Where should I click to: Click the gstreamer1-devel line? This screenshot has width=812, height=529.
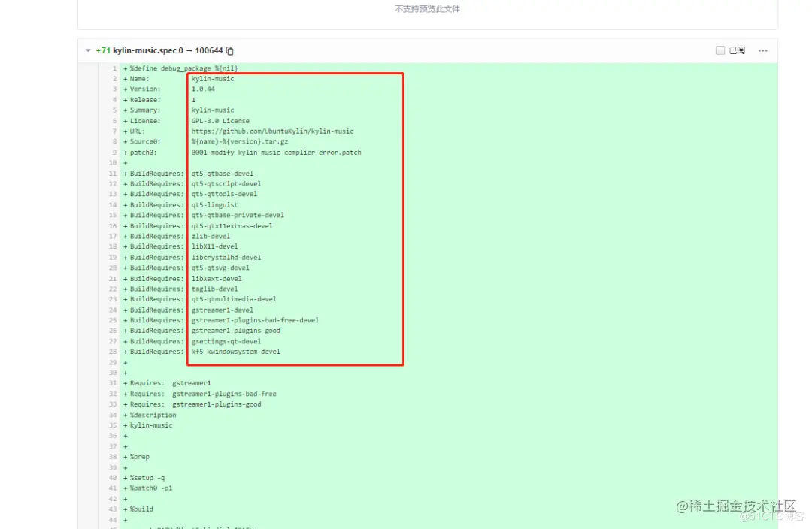tap(188, 310)
